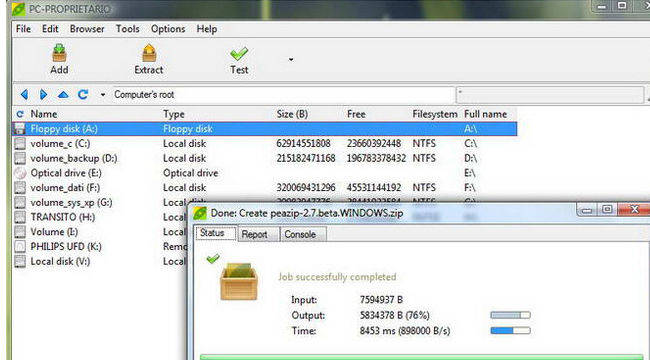The width and height of the screenshot is (650, 360).
Task: Click the archive box icon in the job dialog
Action: coord(239,281)
